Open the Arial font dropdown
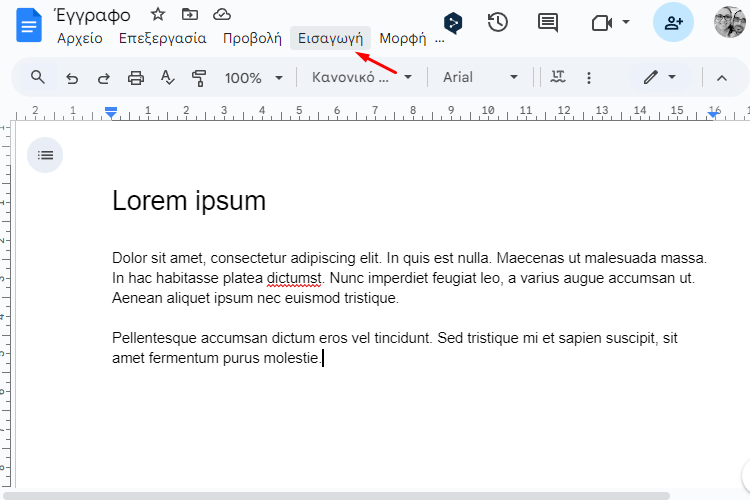The height and width of the screenshot is (500, 750). tap(480, 77)
